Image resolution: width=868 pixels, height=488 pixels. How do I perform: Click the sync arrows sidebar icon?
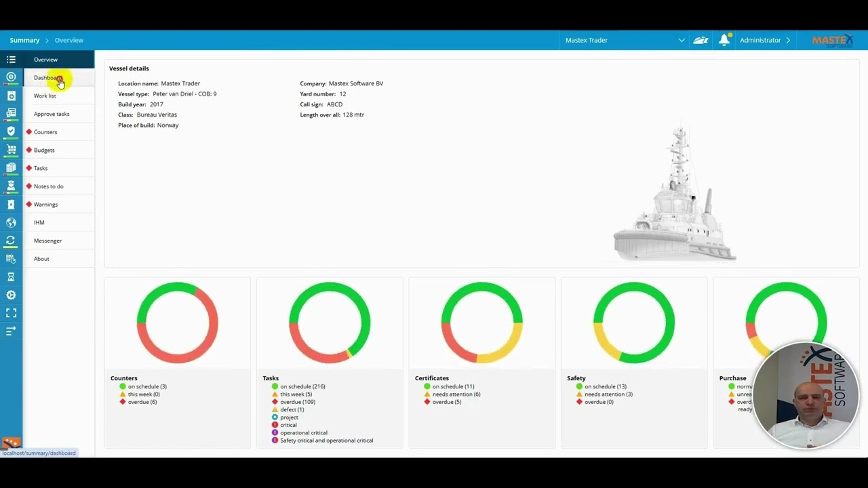11,241
